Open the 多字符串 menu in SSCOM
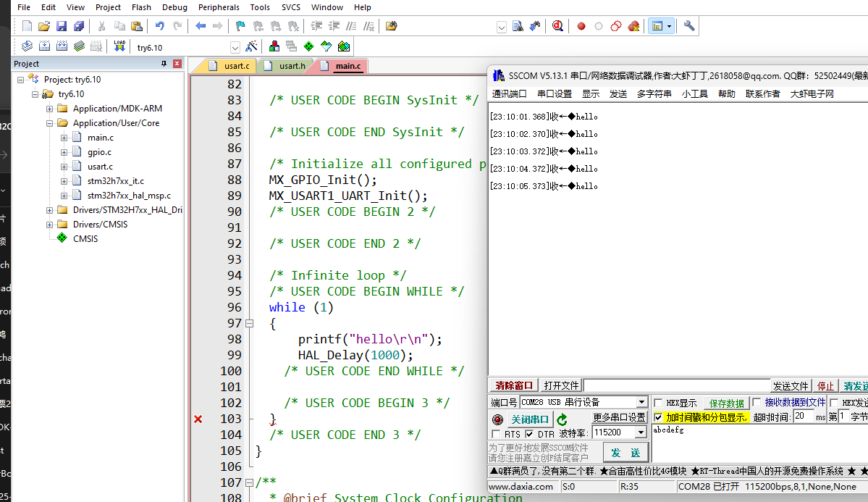Image resolution: width=868 pixels, height=502 pixels. click(x=654, y=93)
